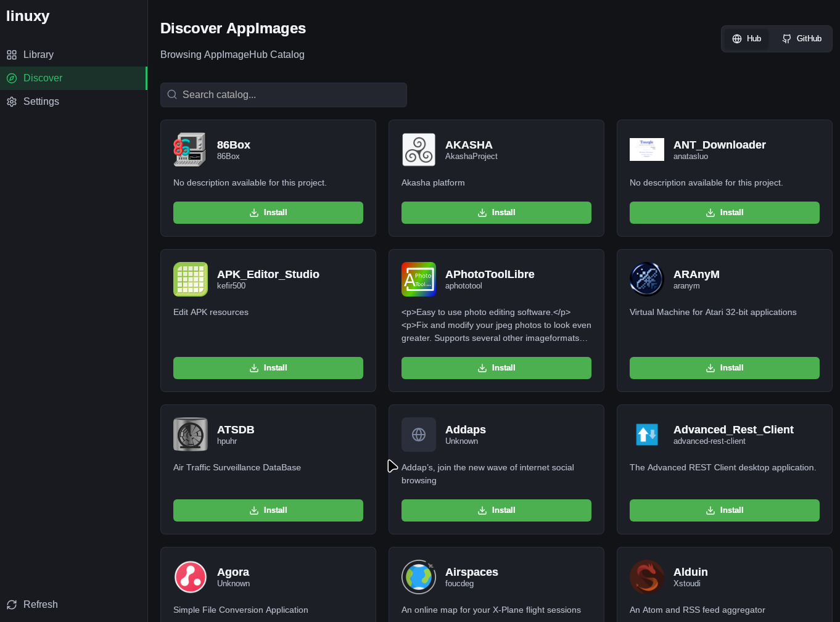Click author name kefir500
840x622 pixels.
click(x=231, y=286)
